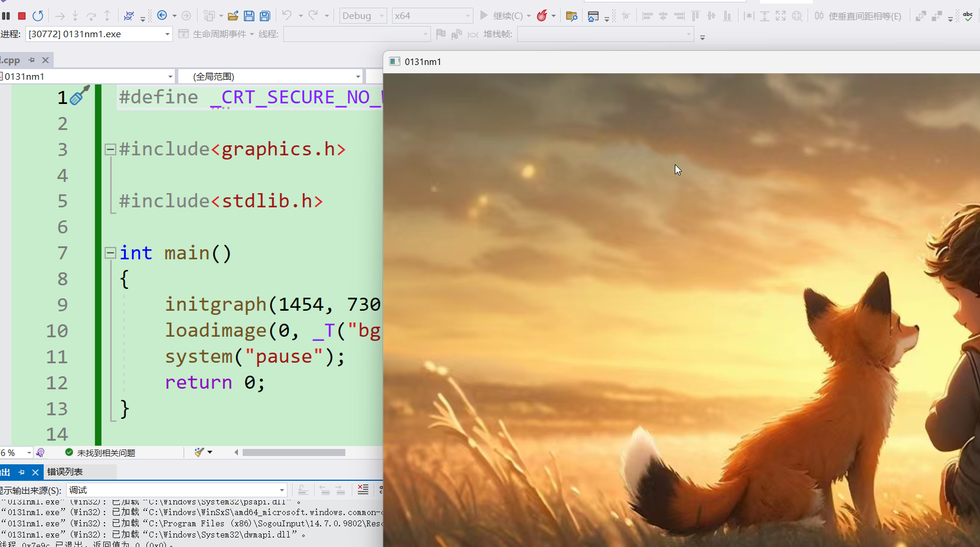Click the horizontal scrollbar in code editor
Viewport: 980px width, 547px height.
[x=294, y=452]
